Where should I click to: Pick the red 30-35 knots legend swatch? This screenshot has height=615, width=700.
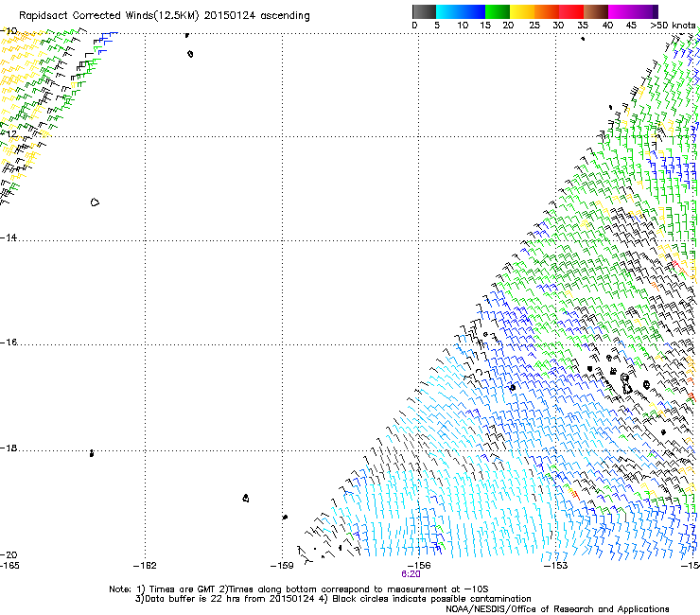click(x=571, y=11)
